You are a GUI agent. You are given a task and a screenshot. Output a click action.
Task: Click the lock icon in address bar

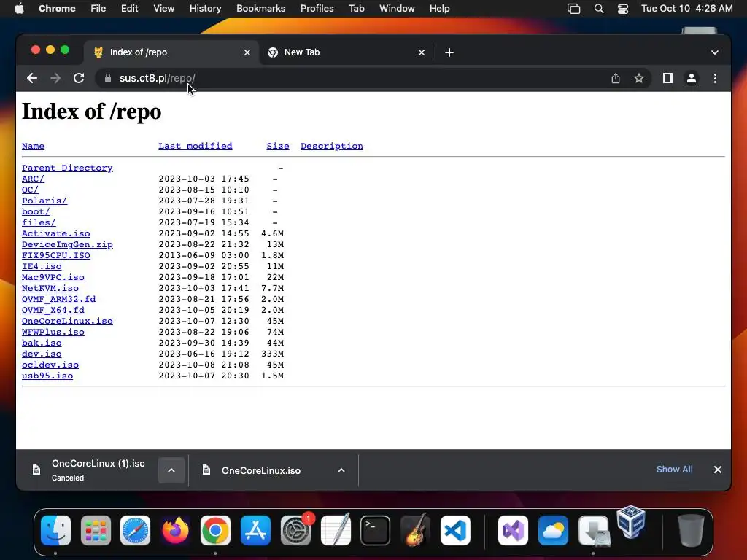tap(108, 78)
